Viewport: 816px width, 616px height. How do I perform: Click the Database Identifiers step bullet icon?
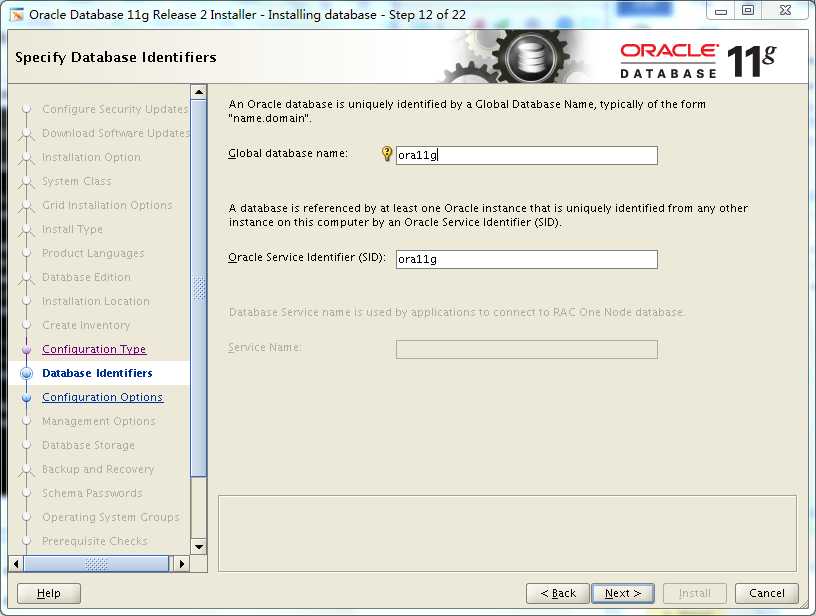(x=26, y=373)
